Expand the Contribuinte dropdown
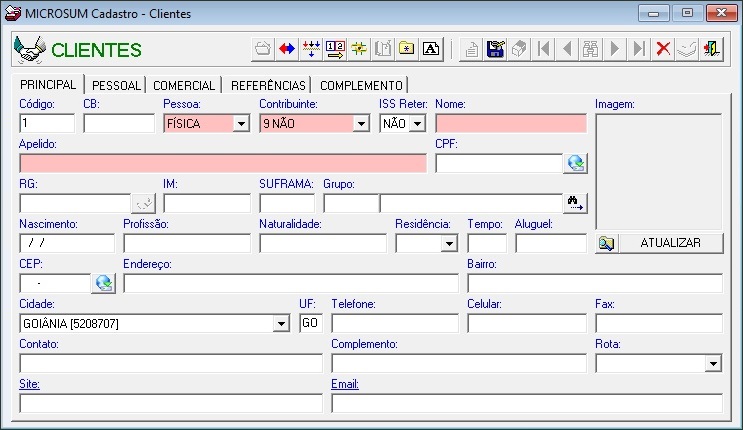743x430 pixels. [x=361, y=124]
